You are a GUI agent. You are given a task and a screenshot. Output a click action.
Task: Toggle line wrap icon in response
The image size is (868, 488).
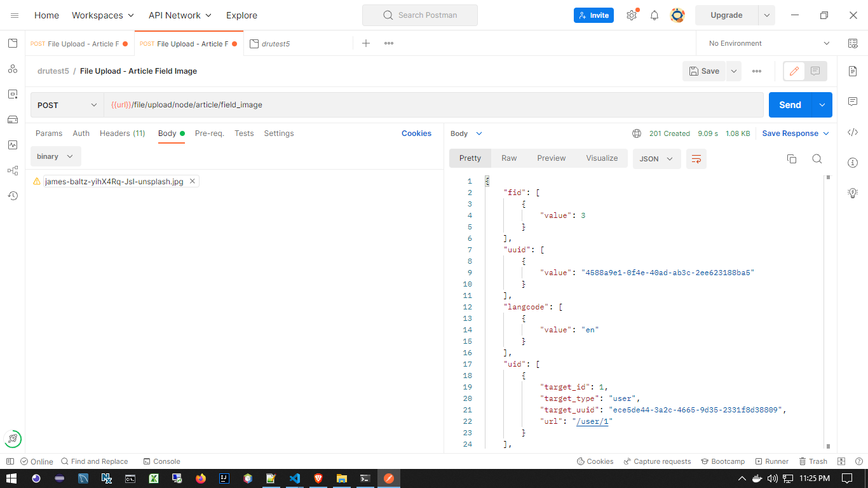click(x=696, y=159)
